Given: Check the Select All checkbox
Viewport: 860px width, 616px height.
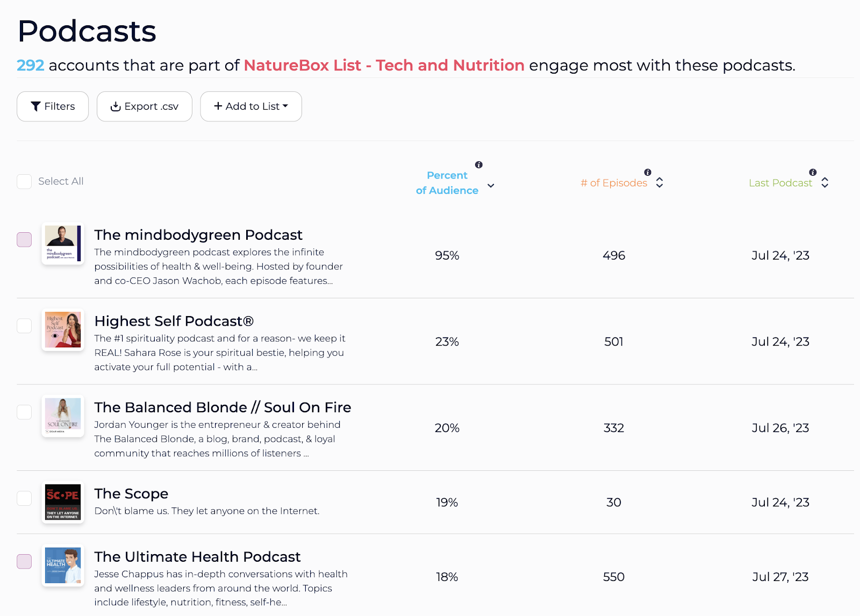Looking at the screenshot, I should pyautogui.click(x=24, y=182).
